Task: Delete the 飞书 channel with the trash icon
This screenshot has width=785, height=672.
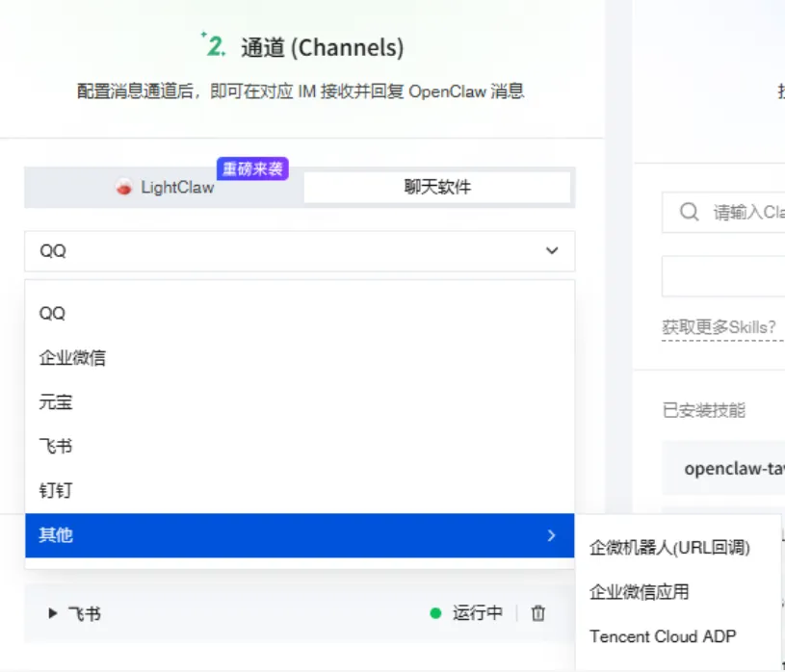Action: [537, 613]
